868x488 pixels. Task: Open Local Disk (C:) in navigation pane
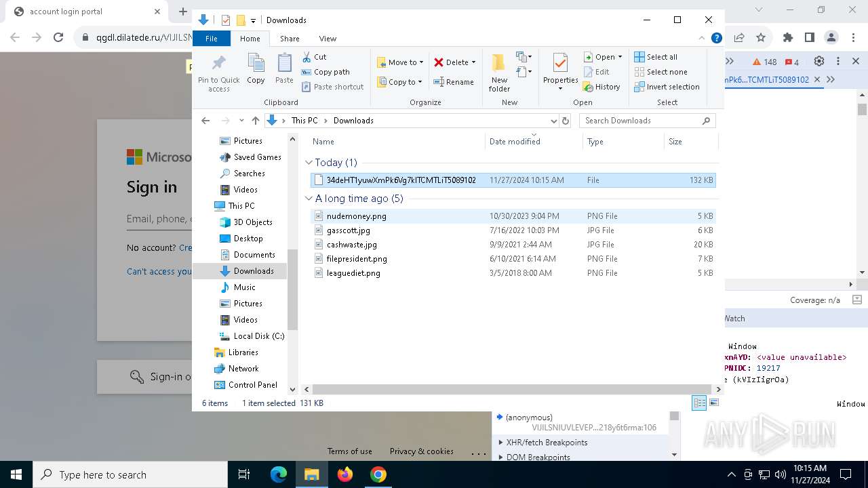pos(252,336)
